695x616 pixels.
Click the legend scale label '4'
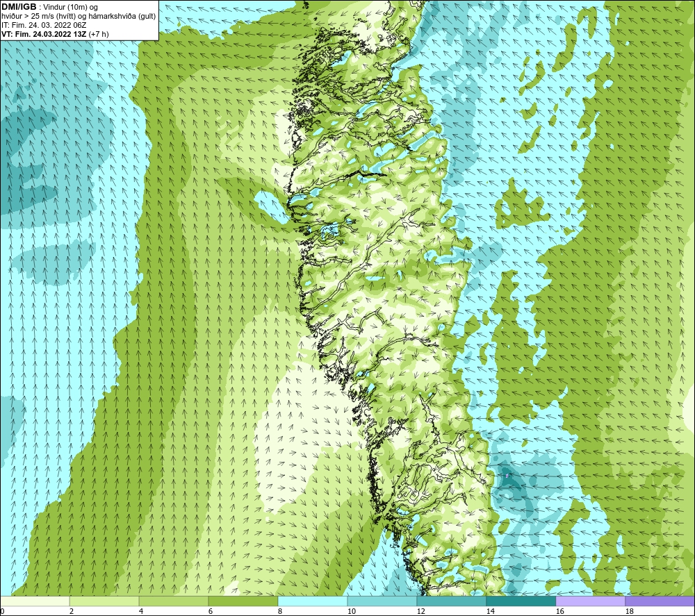point(141,611)
